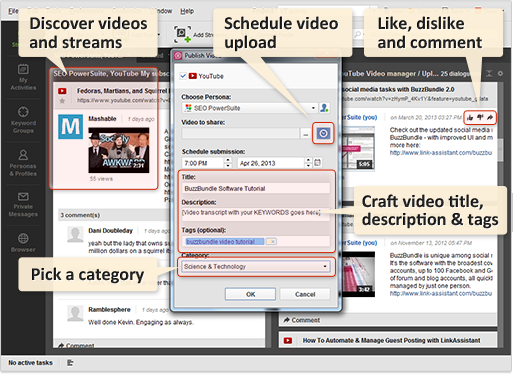
Task: Open the Category dropdown showing Science & Technology
Action: (x=256, y=266)
